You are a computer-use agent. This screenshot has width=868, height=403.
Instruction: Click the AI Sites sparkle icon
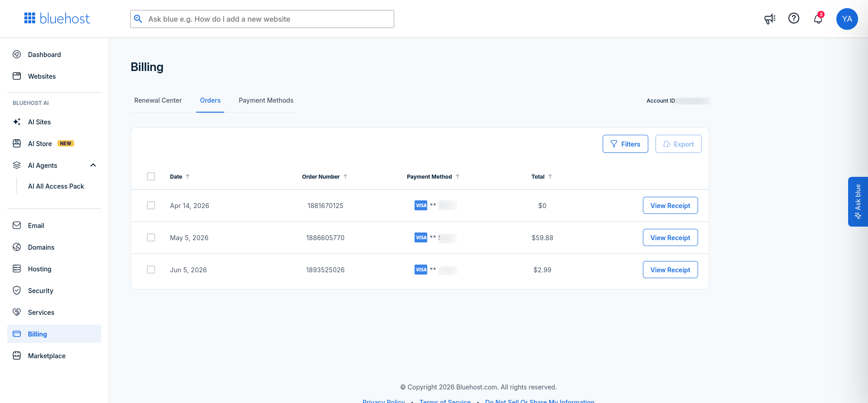(x=17, y=122)
